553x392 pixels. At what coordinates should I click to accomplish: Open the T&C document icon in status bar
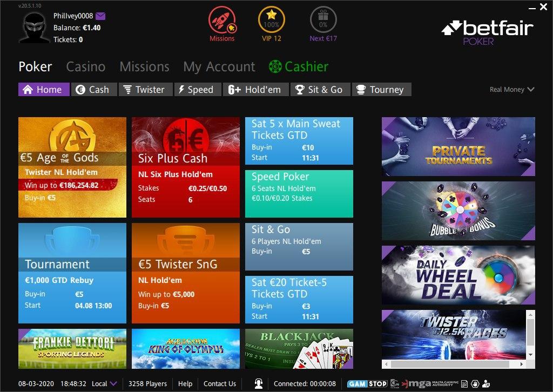coord(465,384)
